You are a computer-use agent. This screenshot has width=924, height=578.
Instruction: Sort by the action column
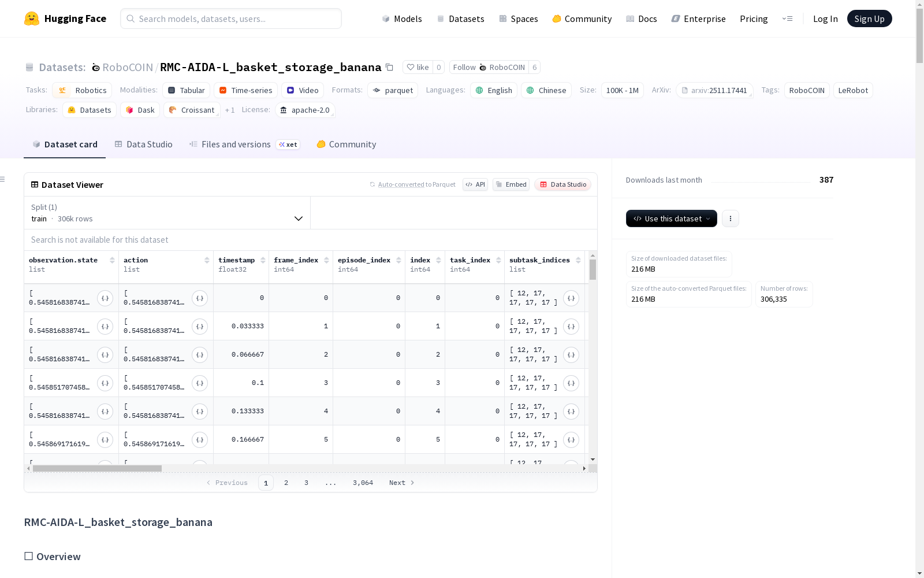(207, 260)
